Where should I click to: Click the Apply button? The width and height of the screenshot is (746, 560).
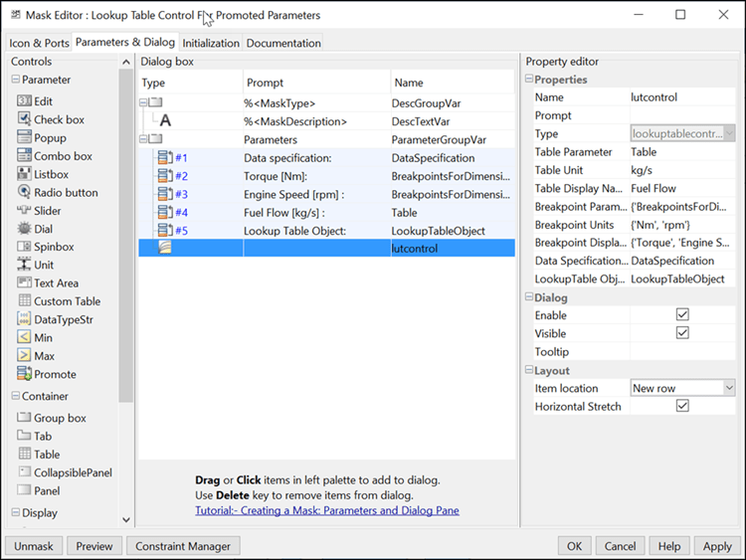717,546
